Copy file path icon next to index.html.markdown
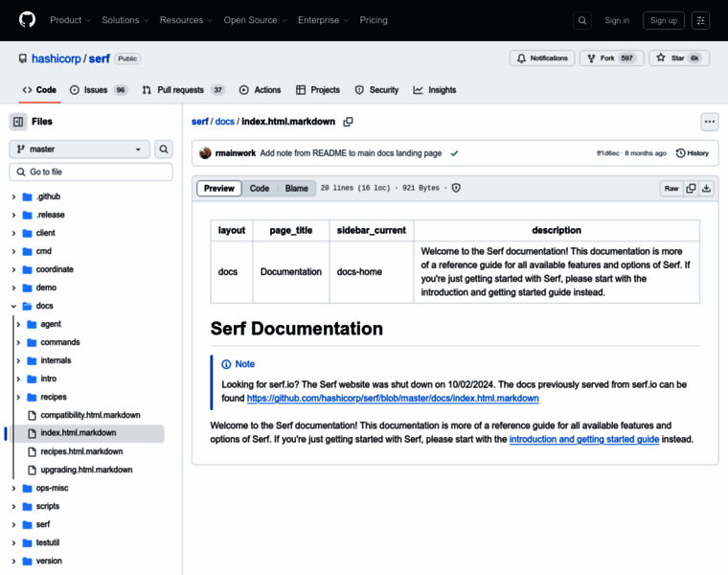Image resolution: width=728 pixels, height=575 pixels. [x=348, y=122]
